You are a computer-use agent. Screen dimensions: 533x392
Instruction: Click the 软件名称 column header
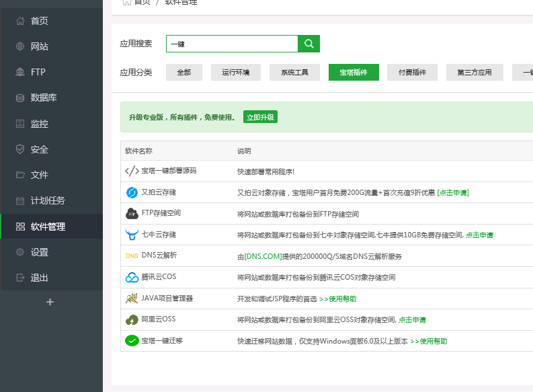tap(138, 151)
